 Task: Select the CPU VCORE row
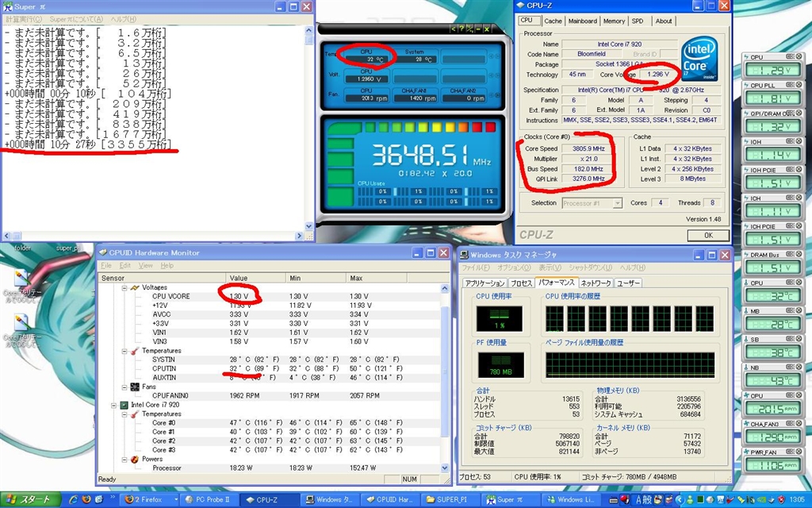(270, 296)
